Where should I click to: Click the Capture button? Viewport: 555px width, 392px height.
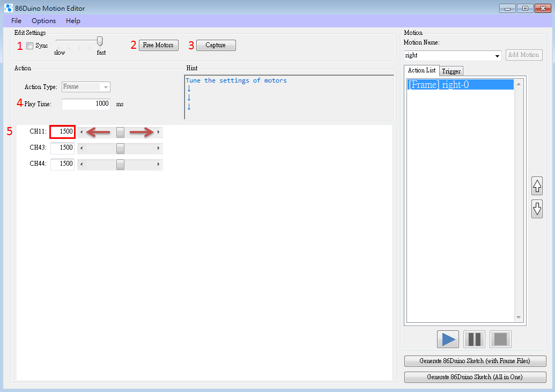click(x=216, y=45)
